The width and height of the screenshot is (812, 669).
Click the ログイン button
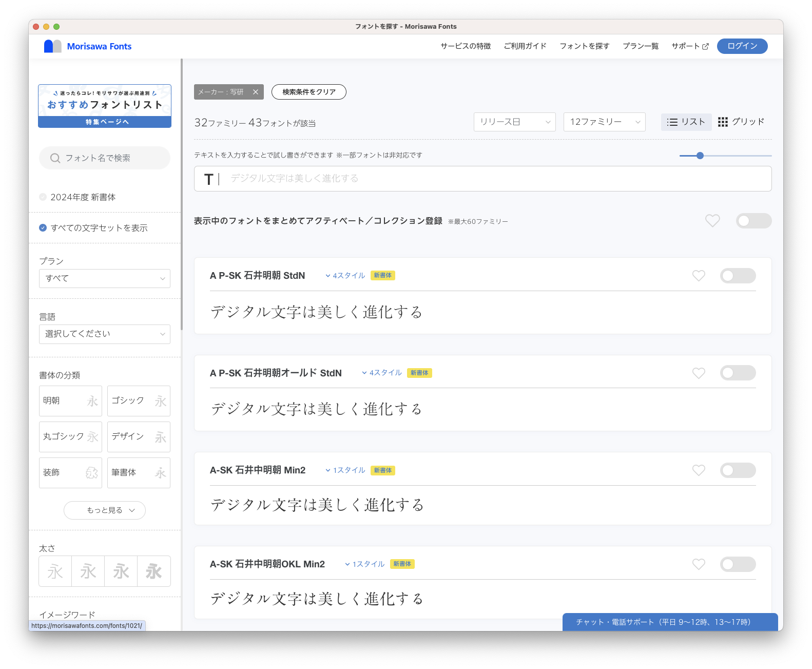tap(742, 46)
